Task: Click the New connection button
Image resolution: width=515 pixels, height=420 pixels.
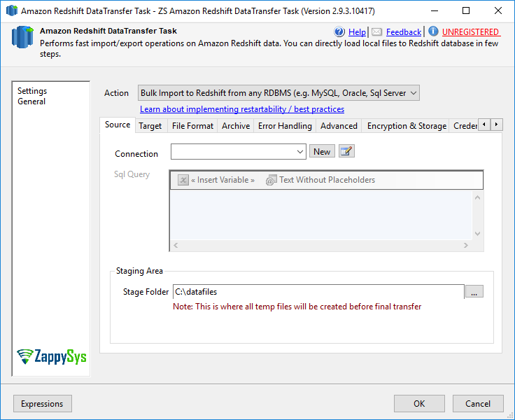Action: point(322,151)
